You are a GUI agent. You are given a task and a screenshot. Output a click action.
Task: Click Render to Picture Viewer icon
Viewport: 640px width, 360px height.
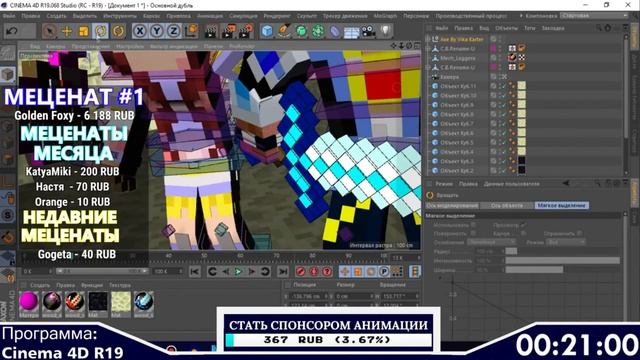coord(229,31)
